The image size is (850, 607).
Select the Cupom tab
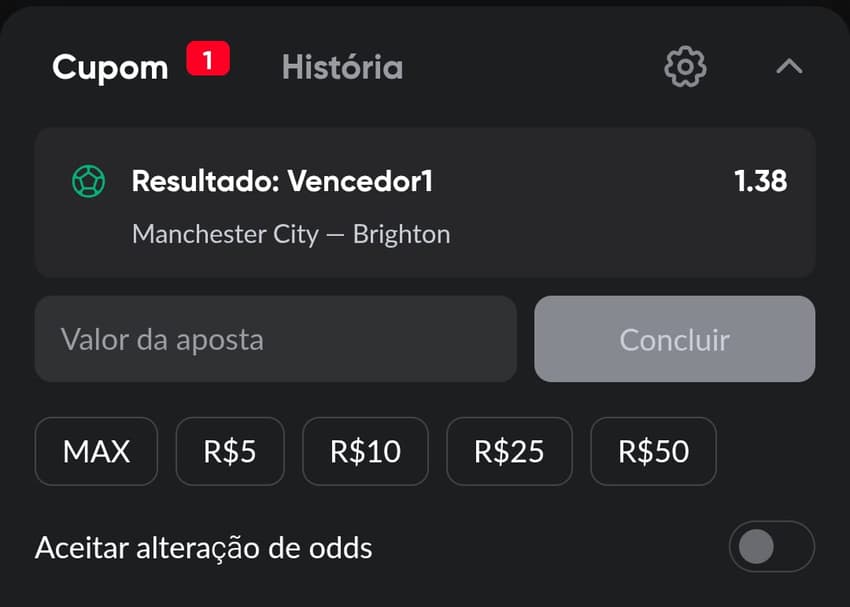pos(110,67)
